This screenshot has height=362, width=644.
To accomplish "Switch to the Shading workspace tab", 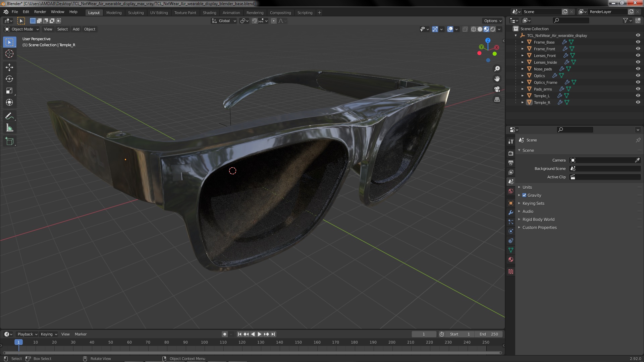I will pyautogui.click(x=209, y=13).
